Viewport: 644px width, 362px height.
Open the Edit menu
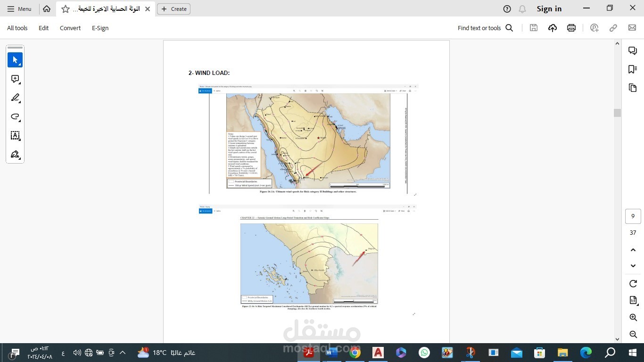(44, 28)
